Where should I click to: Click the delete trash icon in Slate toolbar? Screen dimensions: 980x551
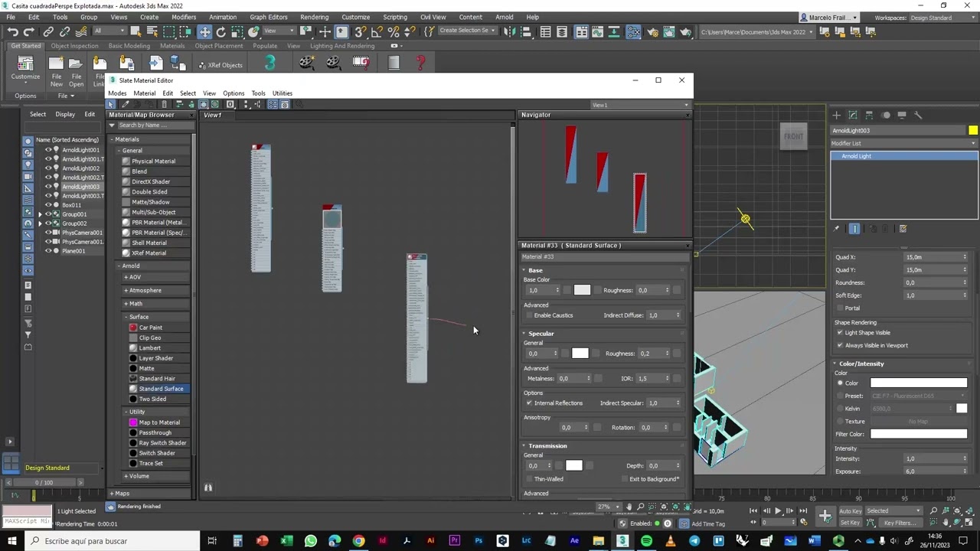coord(164,104)
